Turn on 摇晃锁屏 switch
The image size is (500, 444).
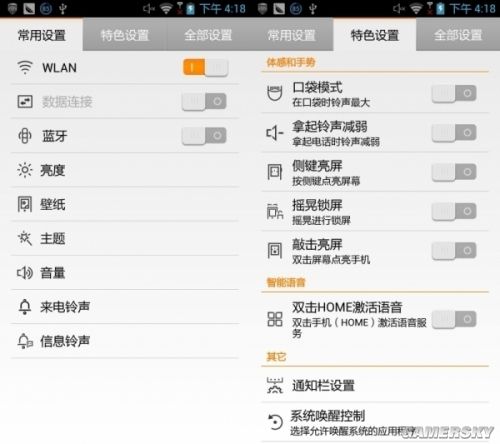(x=454, y=211)
